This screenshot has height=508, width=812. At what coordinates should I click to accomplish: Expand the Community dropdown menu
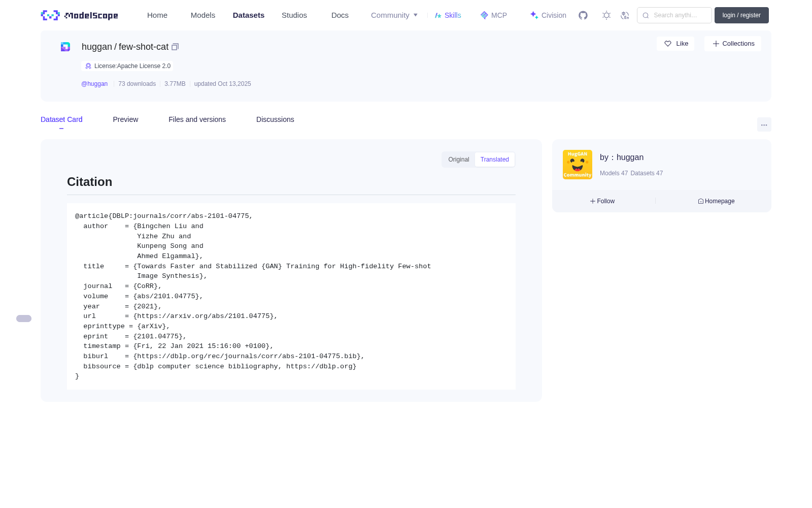(x=394, y=15)
